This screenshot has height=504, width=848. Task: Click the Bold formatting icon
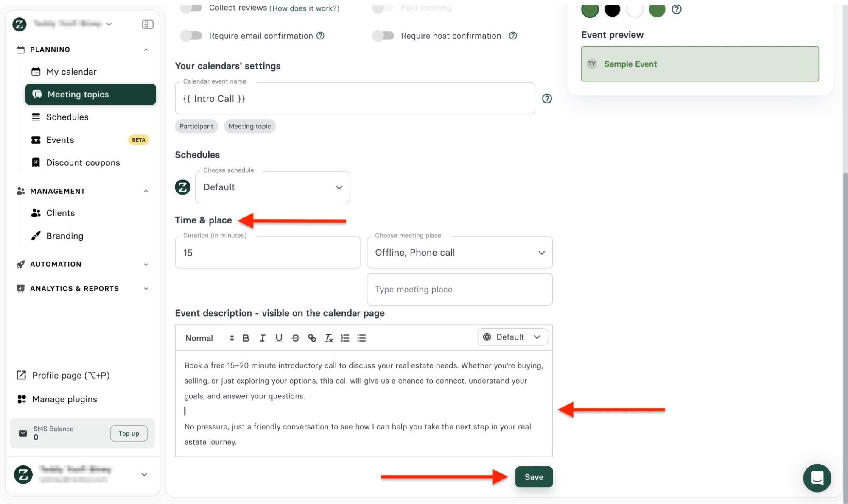[246, 338]
